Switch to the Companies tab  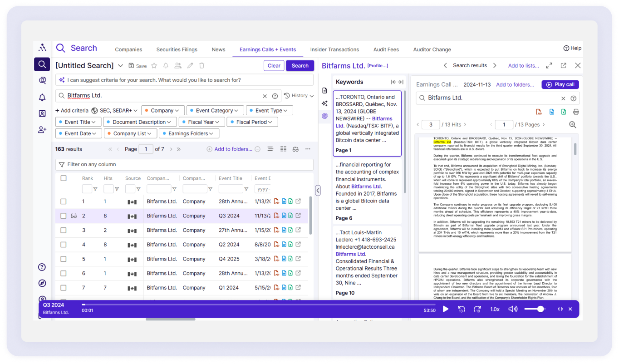[128, 49]
